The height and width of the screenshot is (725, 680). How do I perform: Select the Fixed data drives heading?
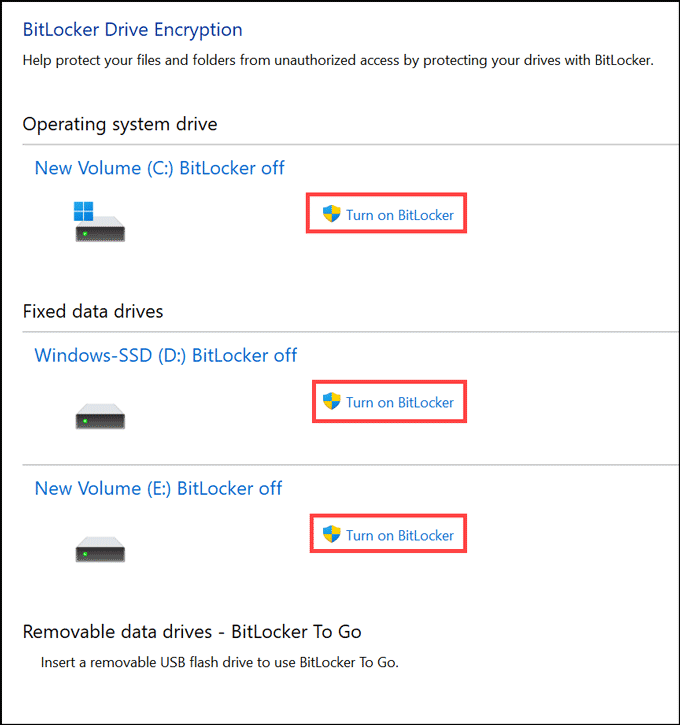tap(93, 311)
